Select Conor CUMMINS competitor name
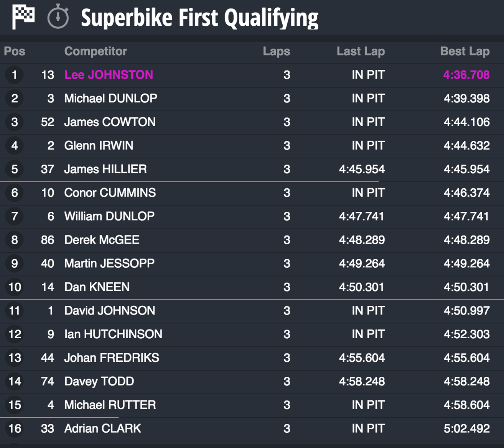 coord(110,193)
